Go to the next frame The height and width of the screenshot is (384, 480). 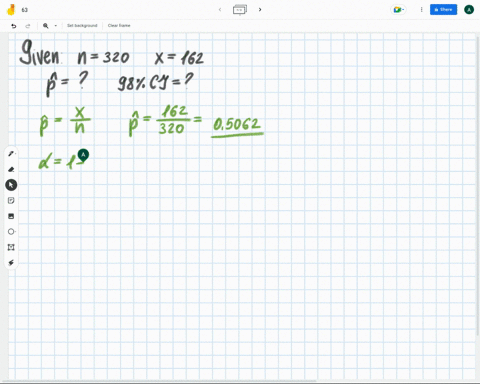(260, 10)
